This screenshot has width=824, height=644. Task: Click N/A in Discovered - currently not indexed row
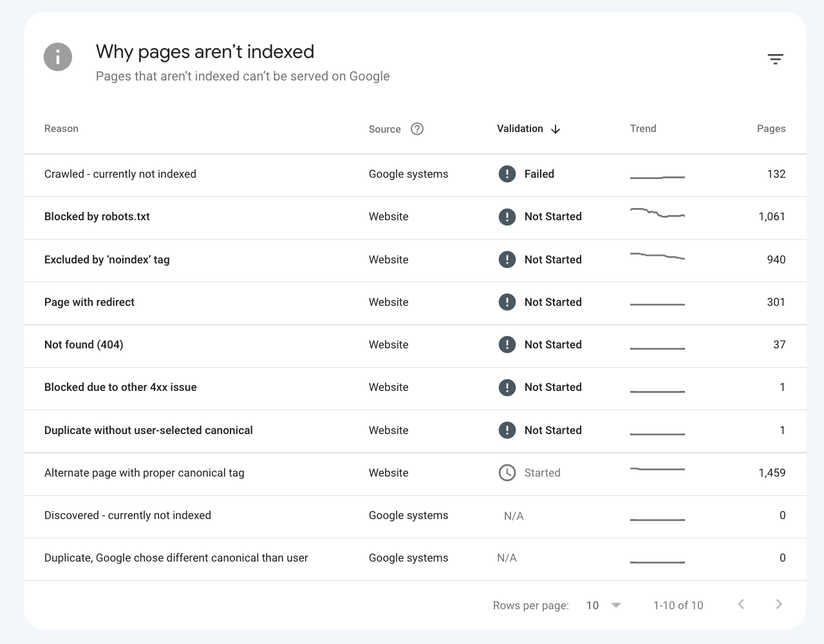click(x=514, y=516)
